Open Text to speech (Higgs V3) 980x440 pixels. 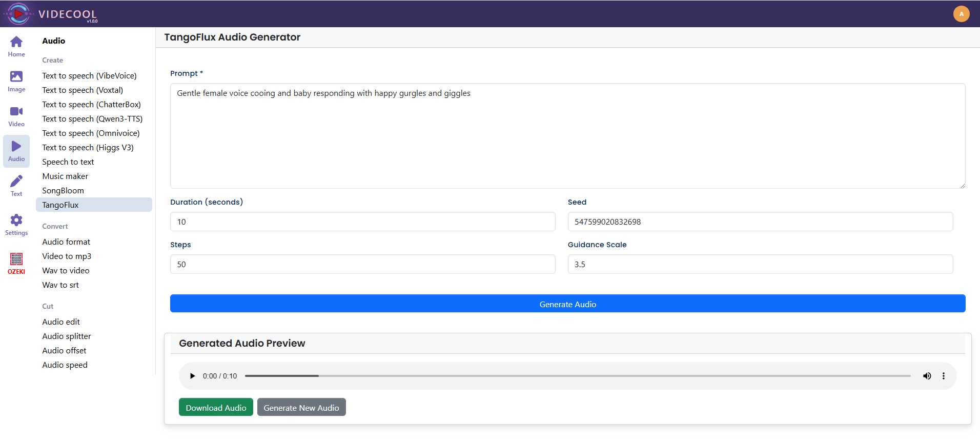coord(88,147)
